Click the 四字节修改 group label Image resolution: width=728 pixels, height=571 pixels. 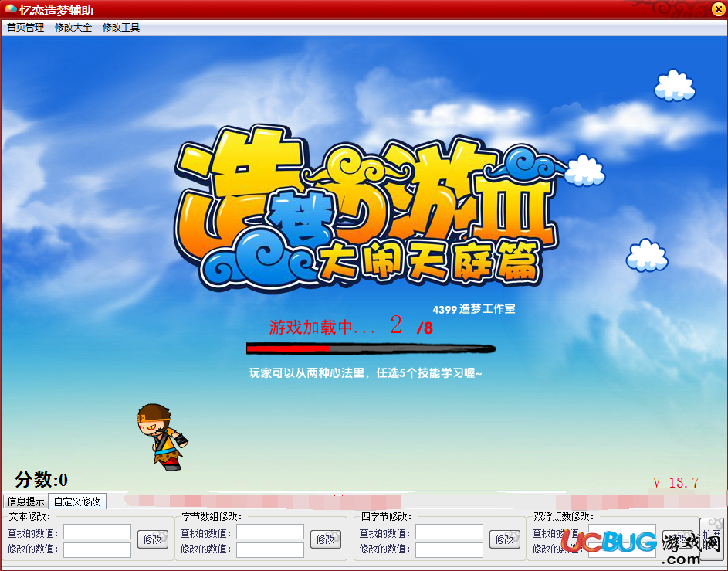pos(386,516)
